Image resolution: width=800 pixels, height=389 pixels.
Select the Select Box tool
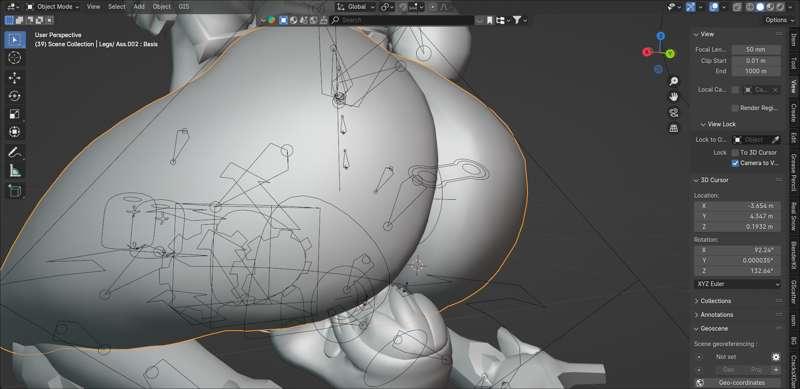click(15, 40)
